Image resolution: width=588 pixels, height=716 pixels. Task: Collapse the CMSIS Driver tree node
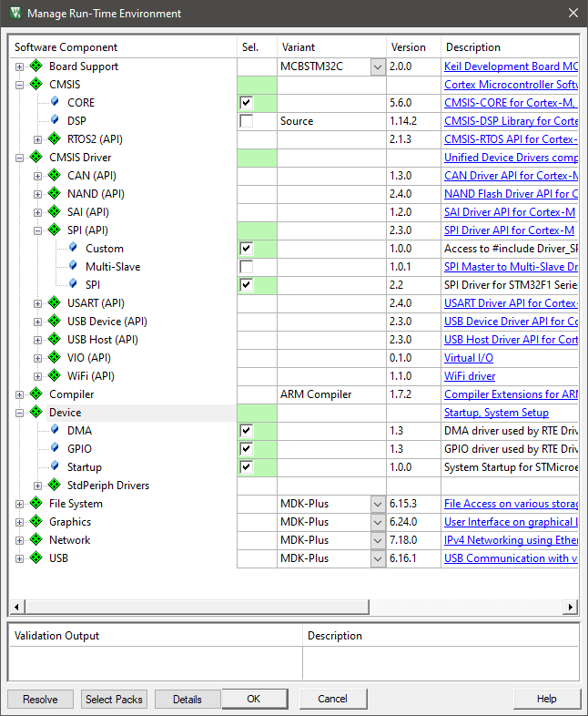(19, 158)
